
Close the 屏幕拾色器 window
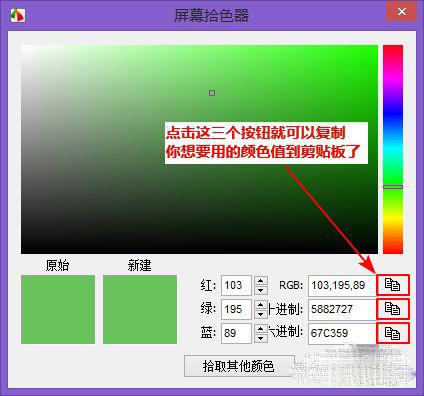pos(401,12)
